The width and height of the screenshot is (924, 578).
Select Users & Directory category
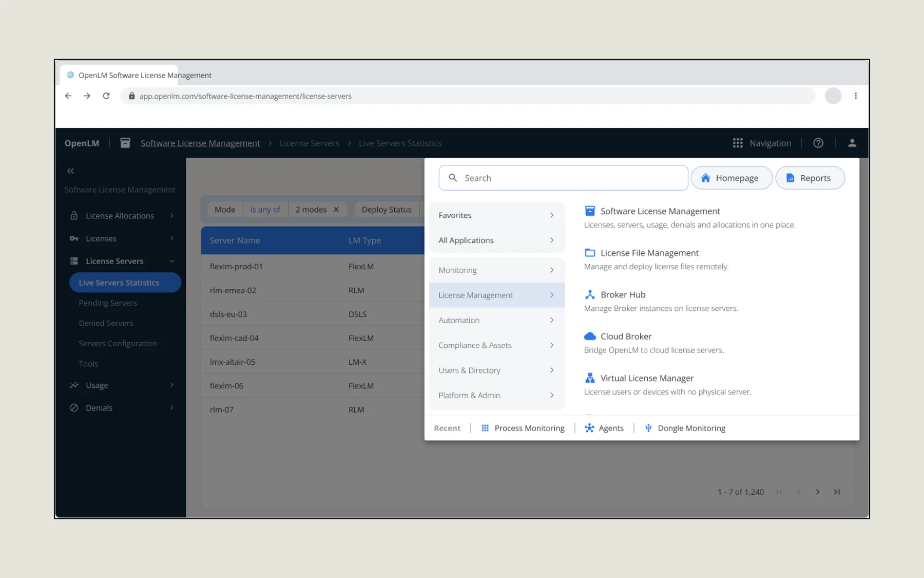pos(497,370)
